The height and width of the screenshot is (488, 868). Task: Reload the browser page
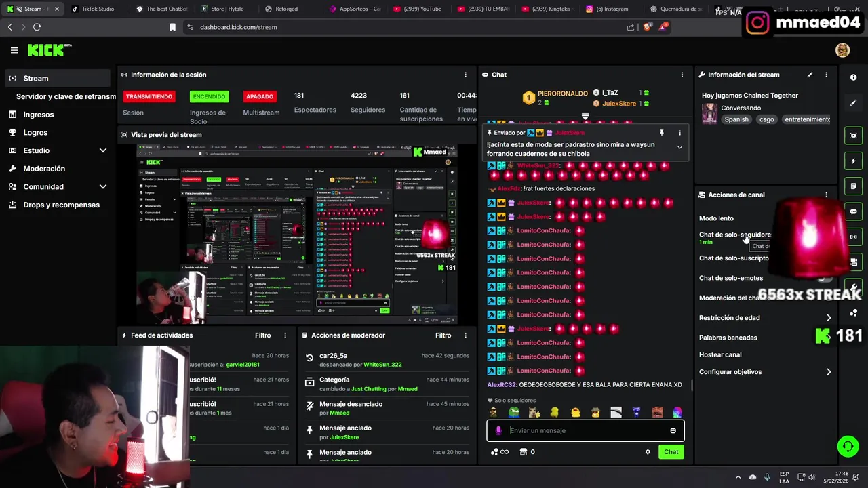tap(37, 27)
